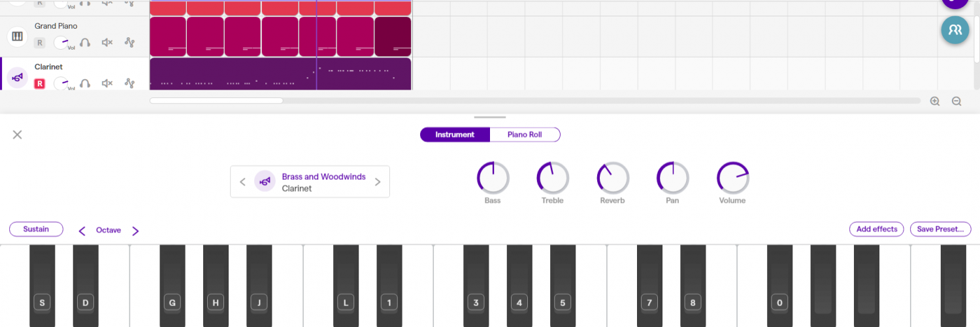Select the Clarinet region in the timeline
The width and height of the screenshot is (980, 327).
click(x=280, y=74)
